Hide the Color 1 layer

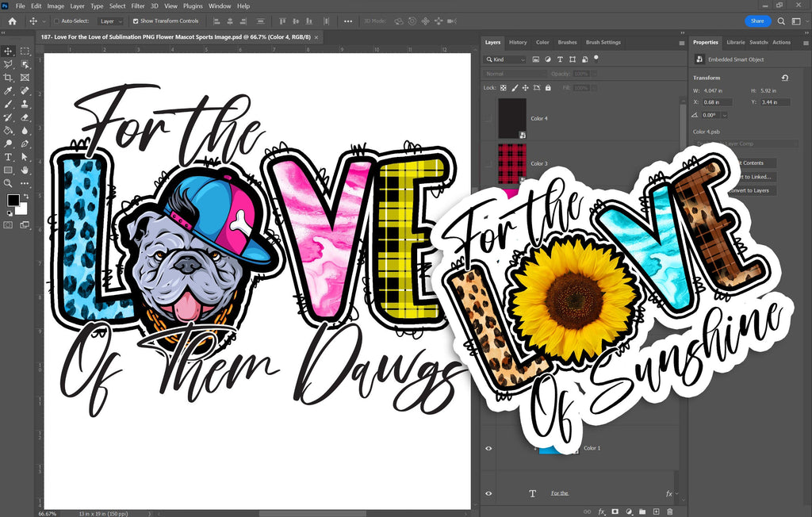click(488, 449)
